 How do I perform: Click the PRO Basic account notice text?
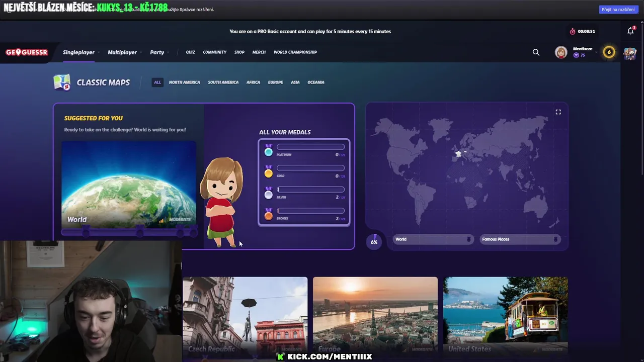[x=310, y=31]
